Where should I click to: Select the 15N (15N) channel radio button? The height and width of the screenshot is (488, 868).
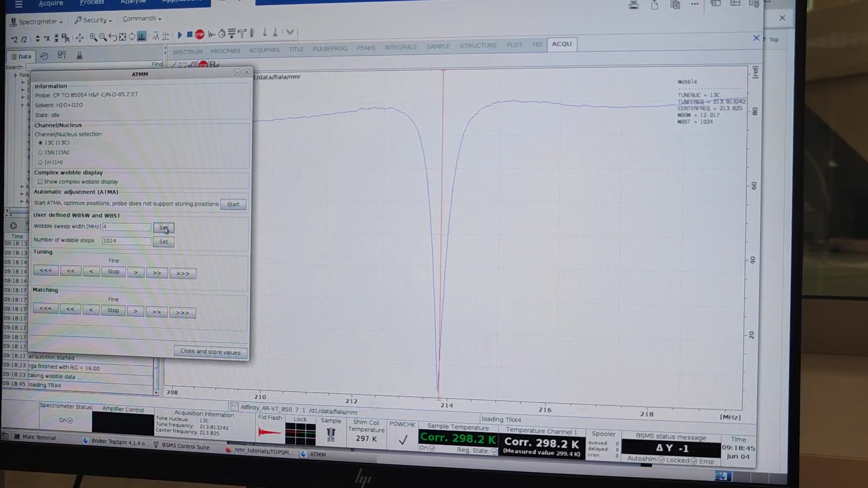[x=40, y=152]
